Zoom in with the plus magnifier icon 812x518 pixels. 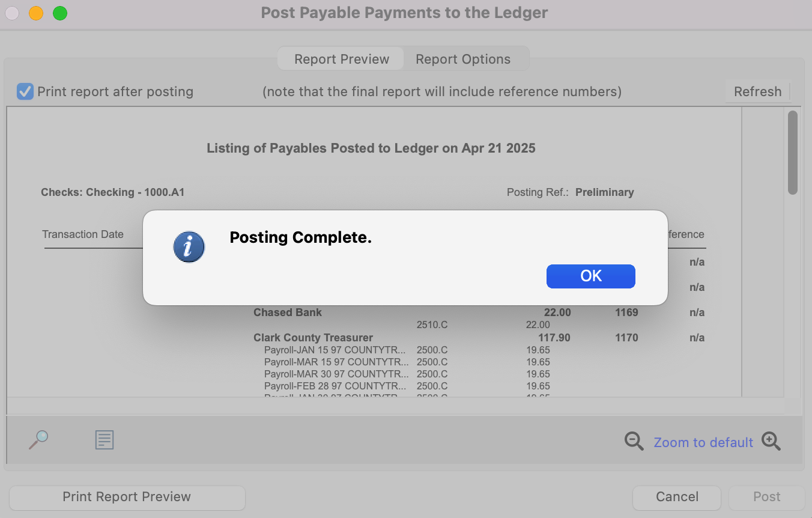click(x=771, y=442)
